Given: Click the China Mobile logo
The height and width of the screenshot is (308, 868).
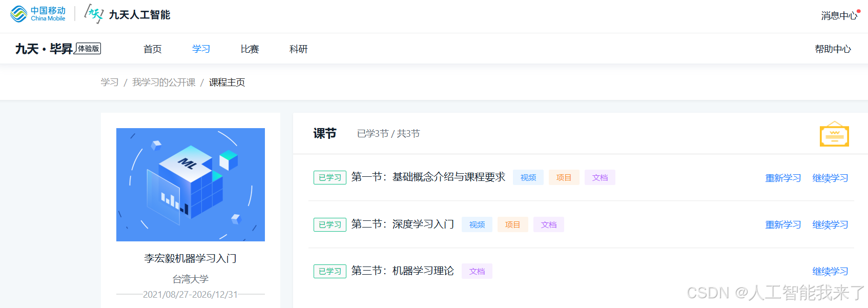Looking at the screenshot, I should tap(38, 14).
